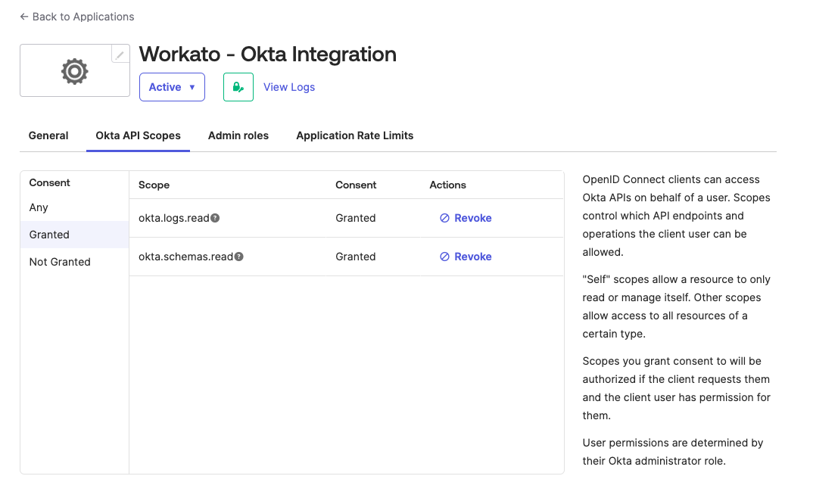Revoke the okta.schemas.read scope
This screenshot has height=504, width=813.
click(471, 257)
